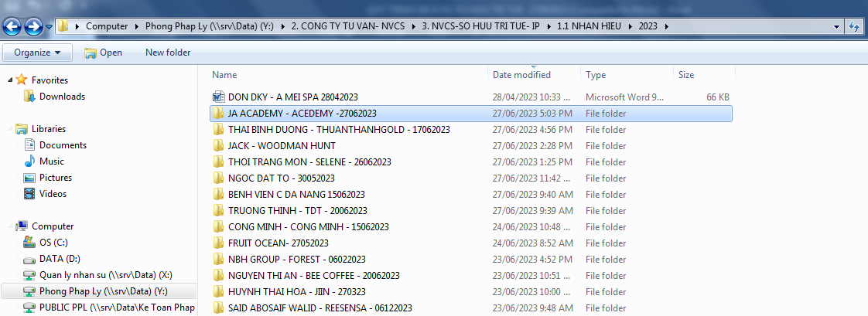Select folder NBH GROUP - FOREST - 06022023

[297, 259]
